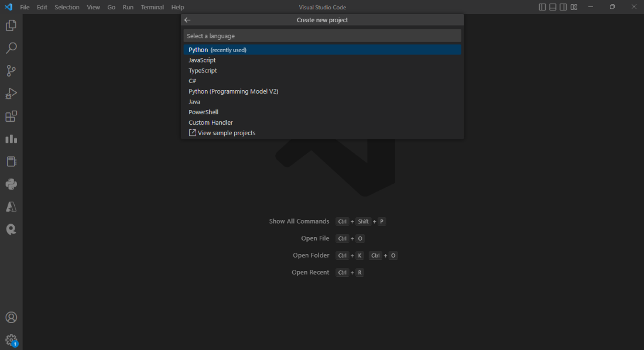Click Open Recent hint text
The height and width of the screenshot is (350, 644).
tap(310, 272)
